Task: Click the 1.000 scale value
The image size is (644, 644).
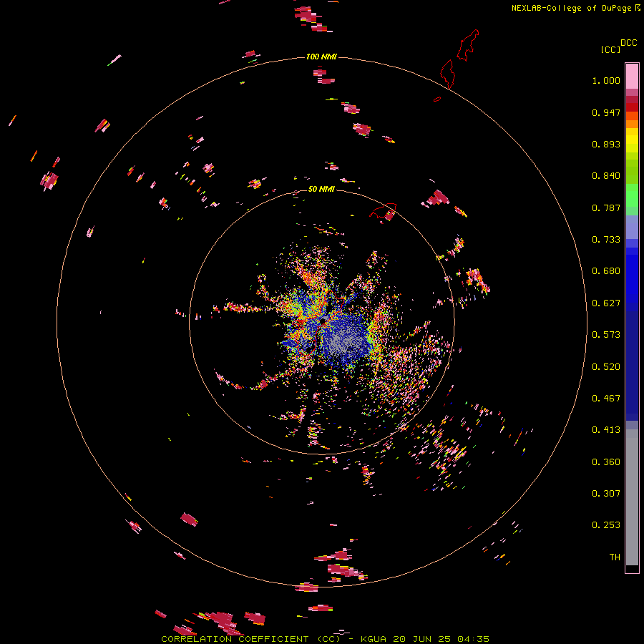Action: [x=606, y=80]
